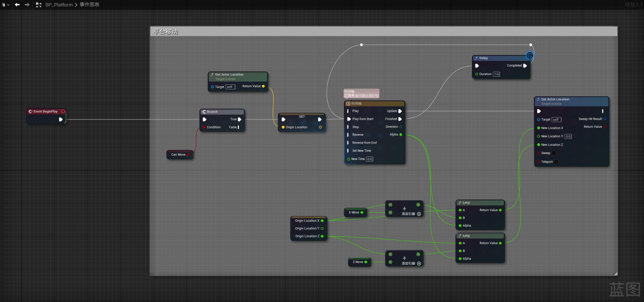
Task: Add pin on lower add node
Action: pyautogui.click(x=419, y=264)
